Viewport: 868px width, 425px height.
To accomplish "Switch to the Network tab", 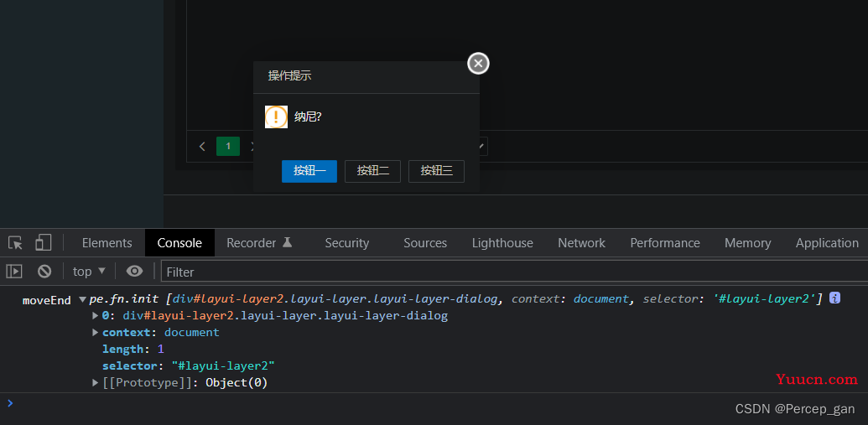I will tap(582, 243).
